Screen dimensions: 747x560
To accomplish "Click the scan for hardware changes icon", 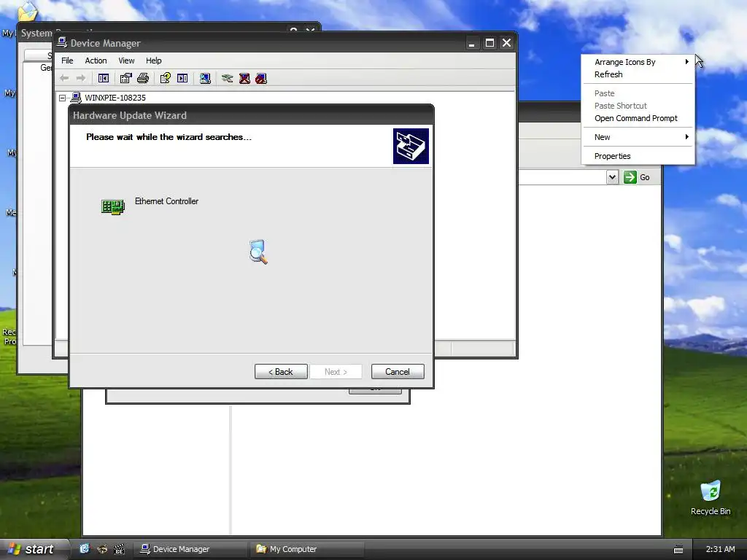I will (x=205, y=78).
